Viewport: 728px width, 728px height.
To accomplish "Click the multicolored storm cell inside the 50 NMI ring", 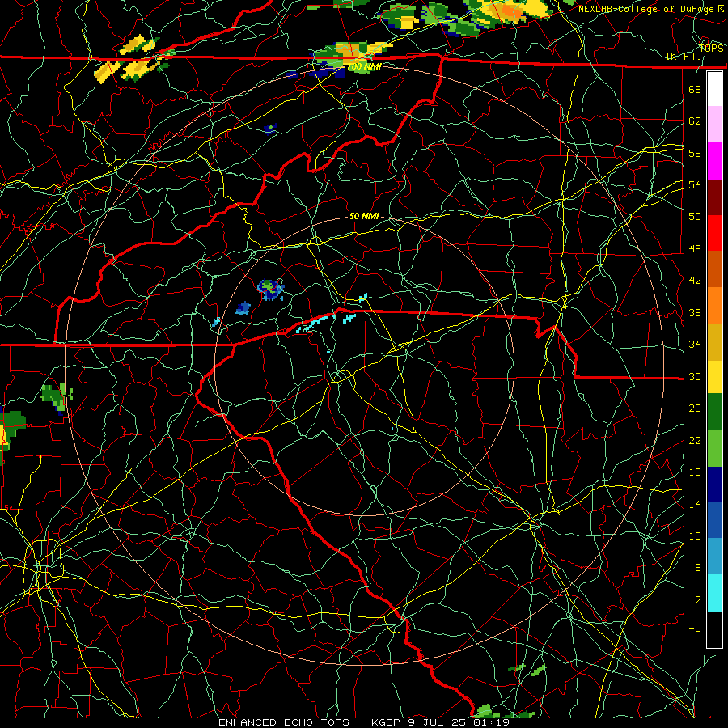I will [270, 290].
